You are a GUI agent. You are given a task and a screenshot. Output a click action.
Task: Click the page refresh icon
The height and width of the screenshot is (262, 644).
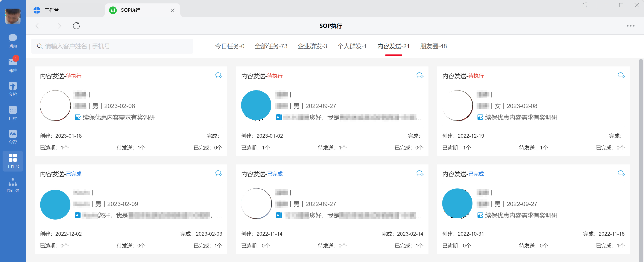pos(76,26)
